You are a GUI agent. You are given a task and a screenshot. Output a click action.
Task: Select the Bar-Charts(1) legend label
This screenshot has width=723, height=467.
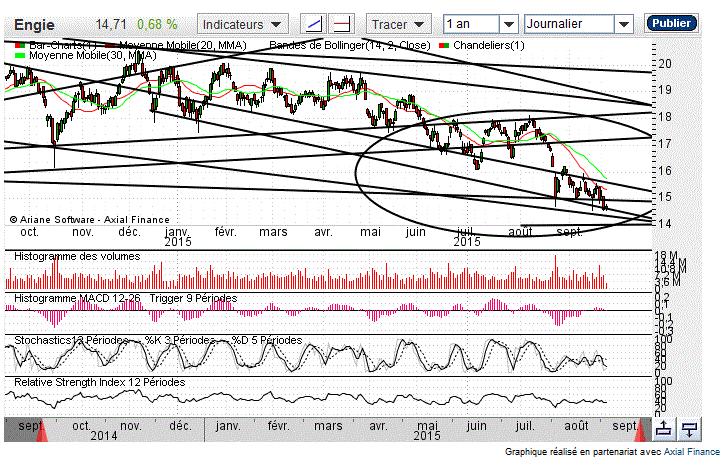pyautogui.click(x=63, y=45)
